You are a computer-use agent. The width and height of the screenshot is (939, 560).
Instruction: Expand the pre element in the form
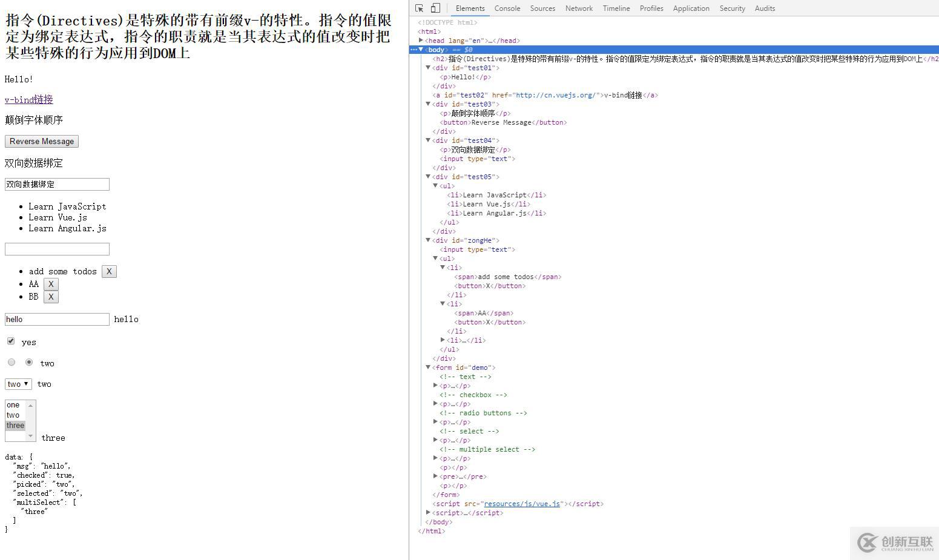tap(435, 476)
